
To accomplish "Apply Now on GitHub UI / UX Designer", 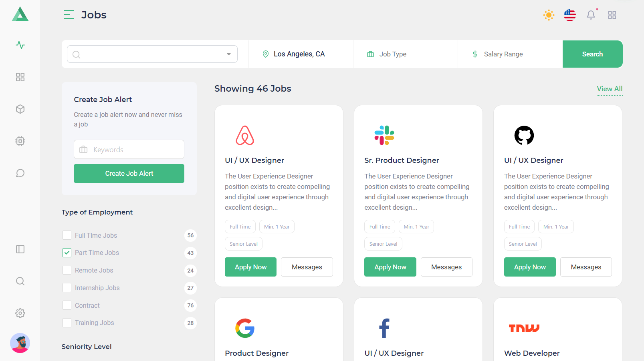I will [530, 267].
